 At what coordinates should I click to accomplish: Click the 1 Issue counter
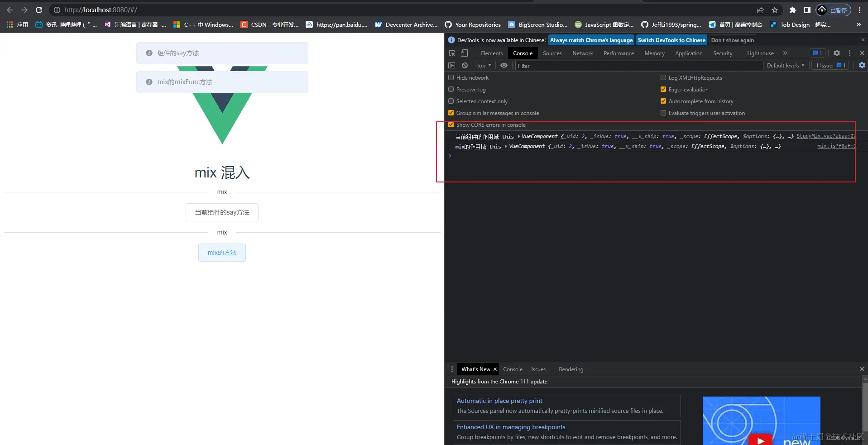pos(830,66)
